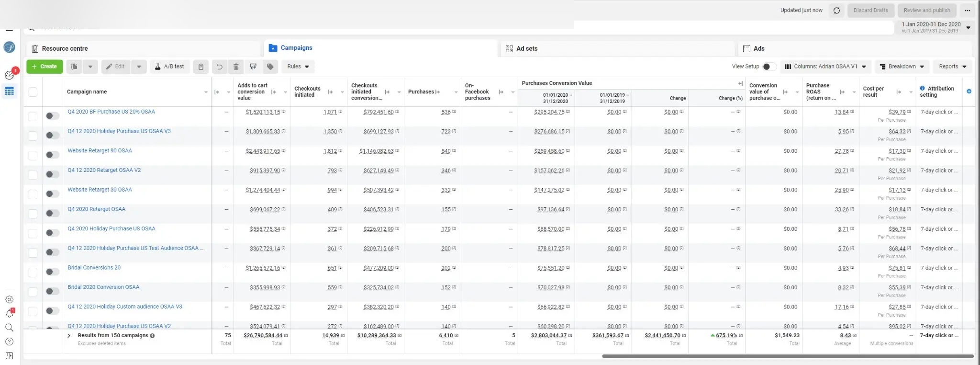
Task: Click the trash delete icon in toolbar
Action: tap(236, 67)
